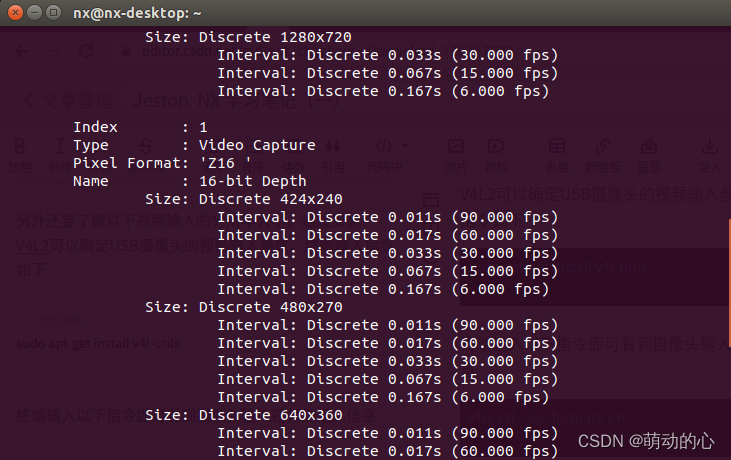Click the hyperlink (超链接) icon in the background editor
This screenshot has width=731, height=460.
(603, 146)
